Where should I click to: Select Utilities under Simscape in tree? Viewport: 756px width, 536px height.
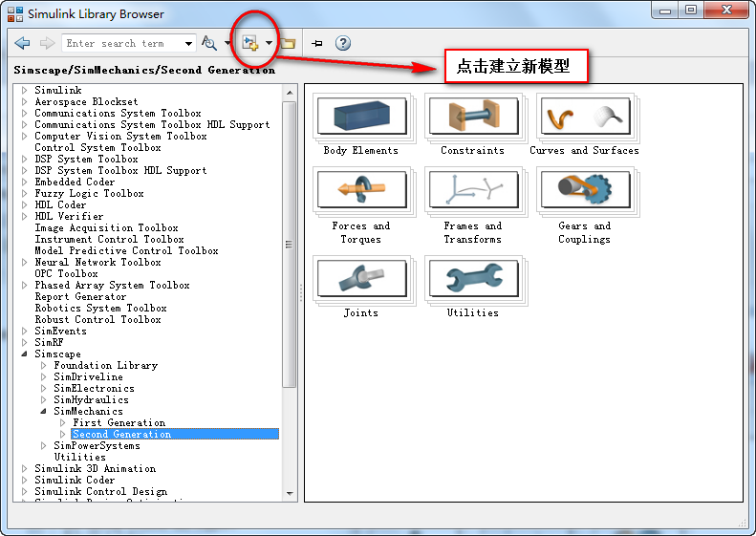pos(80,458)
